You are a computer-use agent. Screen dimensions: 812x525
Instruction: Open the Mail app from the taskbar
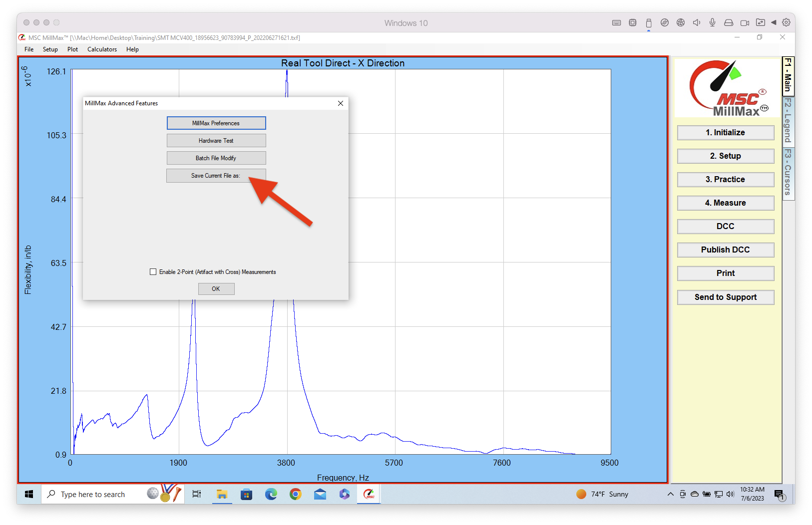(320, 495)
